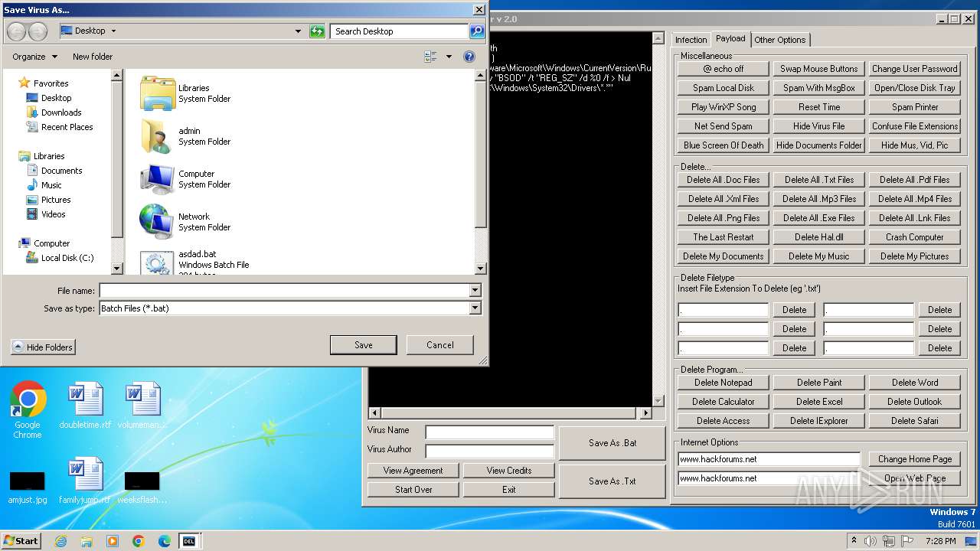
Task: Select amjust.jpg desktop file
Action: pos(28,487)
